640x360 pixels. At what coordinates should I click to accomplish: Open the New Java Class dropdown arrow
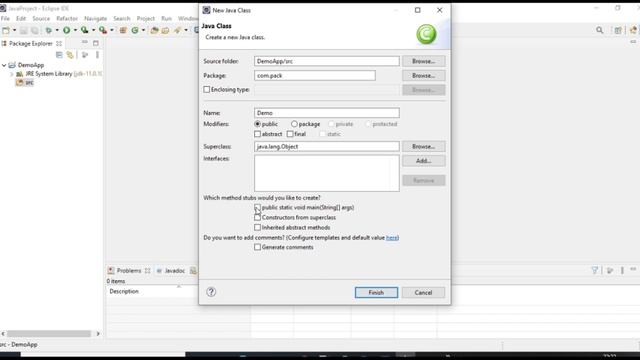click(x=143, y=30)
